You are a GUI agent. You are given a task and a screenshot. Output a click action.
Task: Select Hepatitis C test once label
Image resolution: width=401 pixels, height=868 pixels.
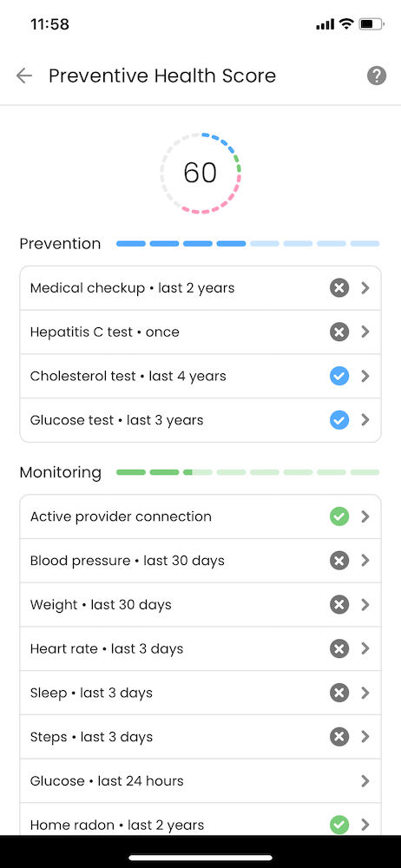click(105, 332)
